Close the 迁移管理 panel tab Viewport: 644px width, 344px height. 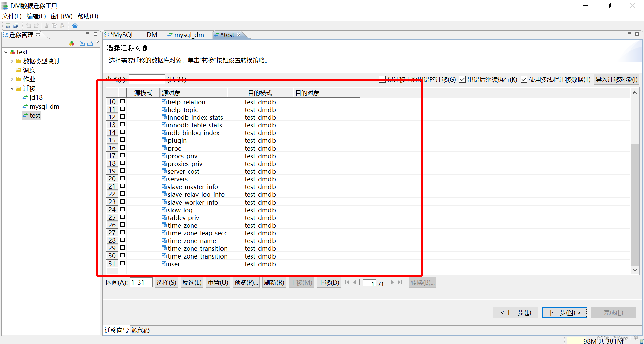(x=38, y=34)
